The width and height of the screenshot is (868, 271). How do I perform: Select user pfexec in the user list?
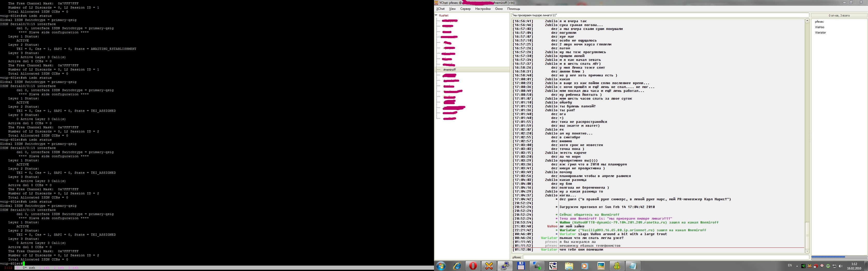click(819, 22)
